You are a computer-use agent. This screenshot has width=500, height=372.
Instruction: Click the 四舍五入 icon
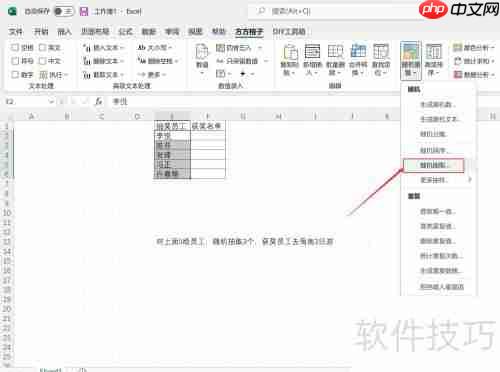(220, 48)
